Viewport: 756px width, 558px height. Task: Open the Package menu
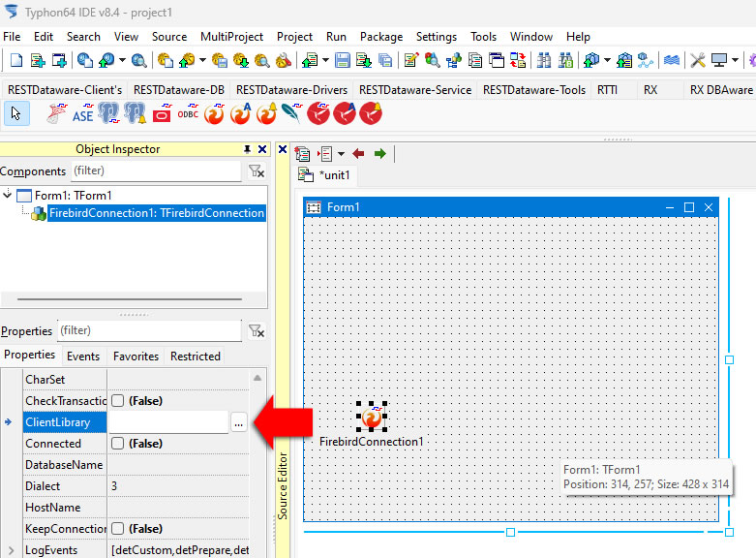click(x=380, y=37)
